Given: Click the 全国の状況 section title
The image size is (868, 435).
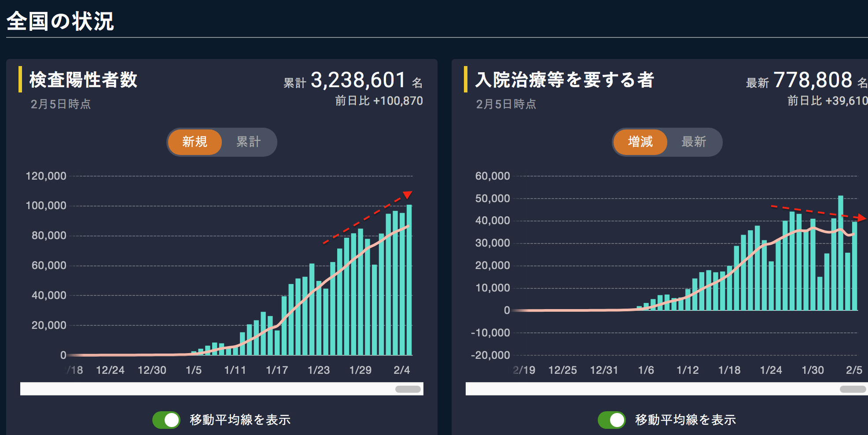Looking at the screenshot, I should pyautogui.click(x=60, y=21).
